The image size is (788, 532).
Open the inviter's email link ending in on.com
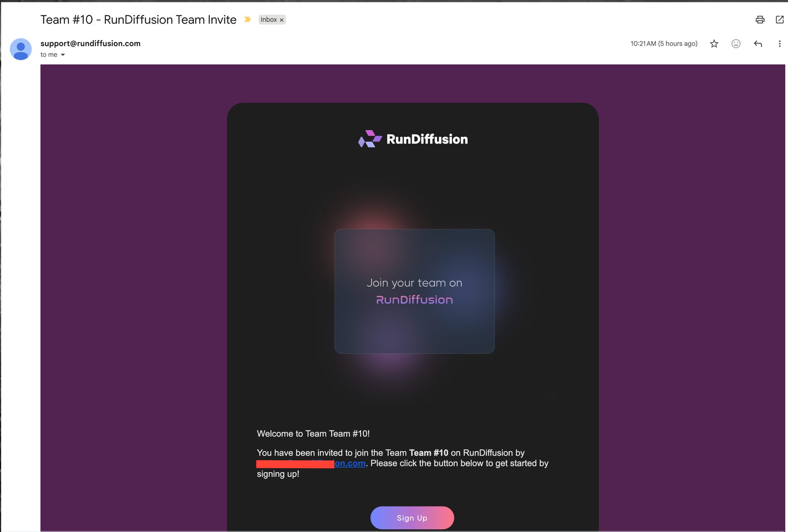click(x=350, y=463)
